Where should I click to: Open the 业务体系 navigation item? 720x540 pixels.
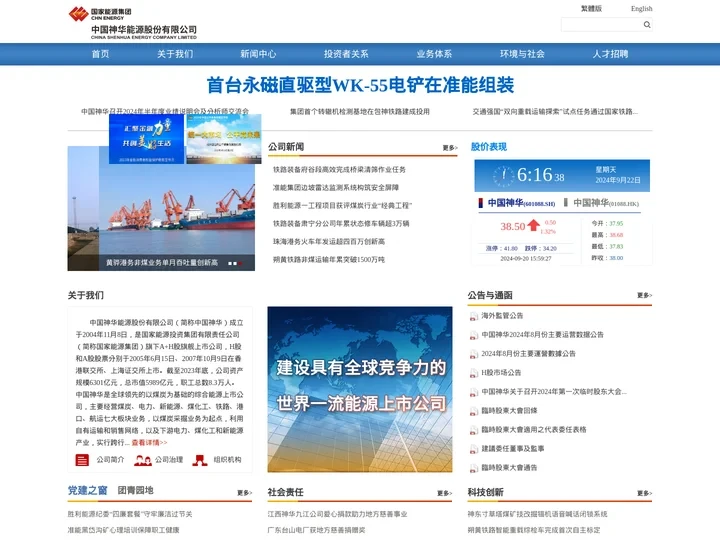[x=434, y=54]
